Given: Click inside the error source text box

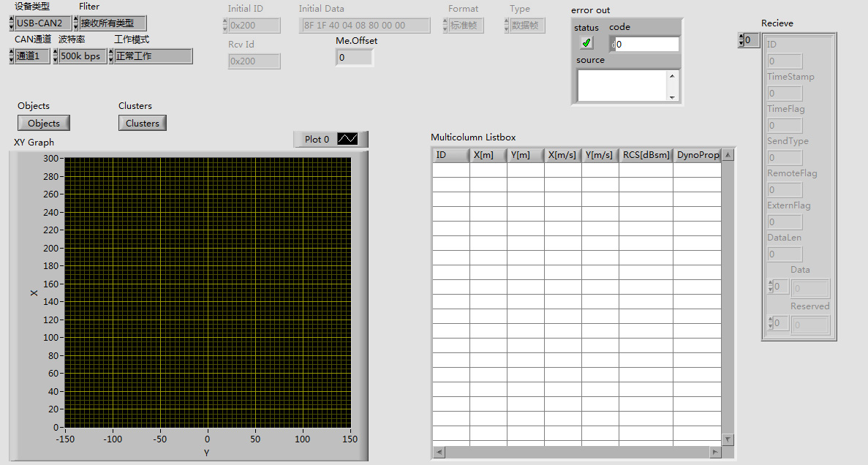Looking at the screenshot, I should tap(622, 85).
